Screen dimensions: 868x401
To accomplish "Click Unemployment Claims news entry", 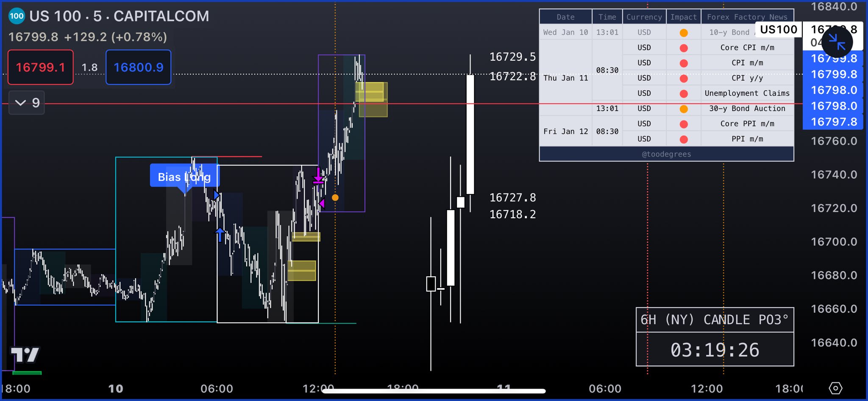I will coord(747,93).
